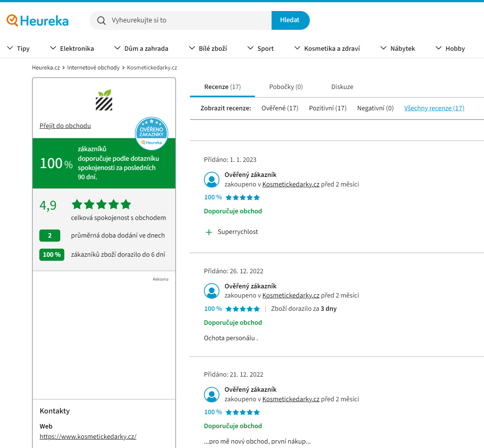The image size is (484, 448).
Task: Click the plus icon beside Superrychlost
Action: click(x=209, y=232)
